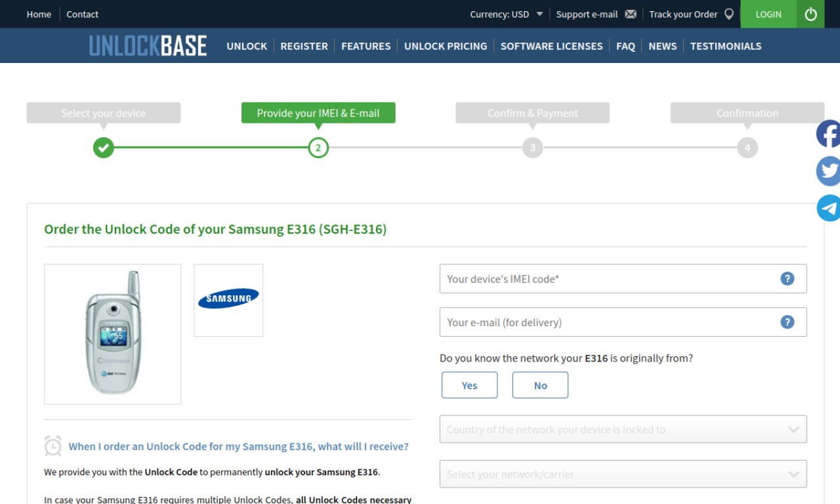This screenshot has height=504, width=840.
Task: Click the Provide your IMEI & E-mail step tab
Action: tap(318, 113)
